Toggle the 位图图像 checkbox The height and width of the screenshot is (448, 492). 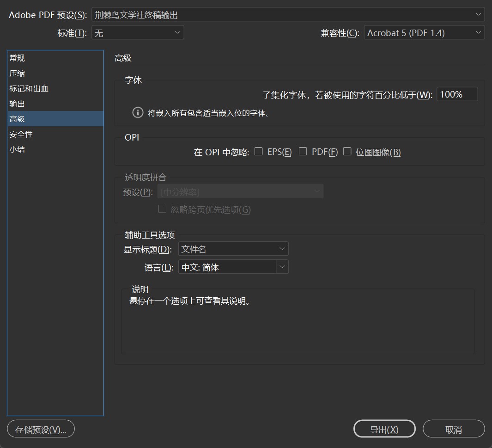point(347,151)
